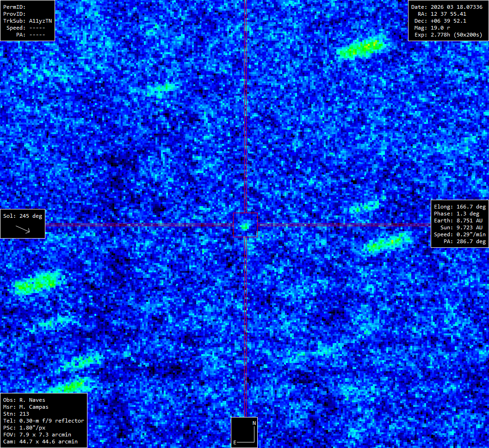The height and width of the screenshot is (448, 489).
Task: Click the Elong 166.7 deg value
Action: tap(460, 207)
